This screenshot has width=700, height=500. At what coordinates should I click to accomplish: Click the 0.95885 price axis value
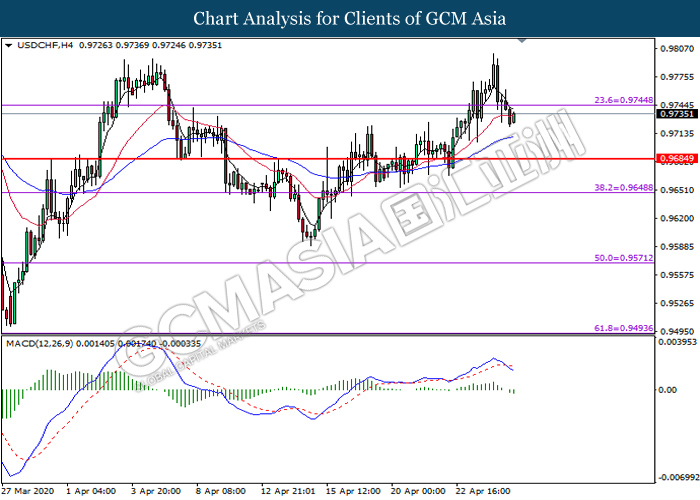[x=677, y=246]
